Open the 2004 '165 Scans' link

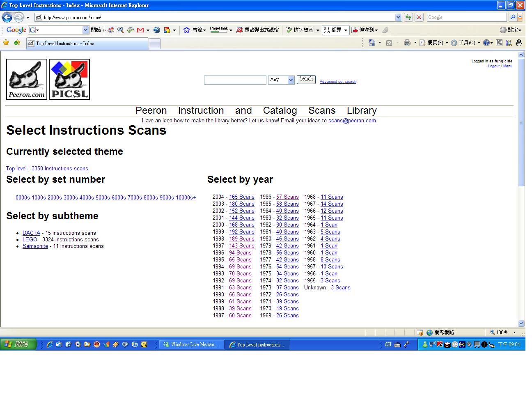click(x=242, y=197)
